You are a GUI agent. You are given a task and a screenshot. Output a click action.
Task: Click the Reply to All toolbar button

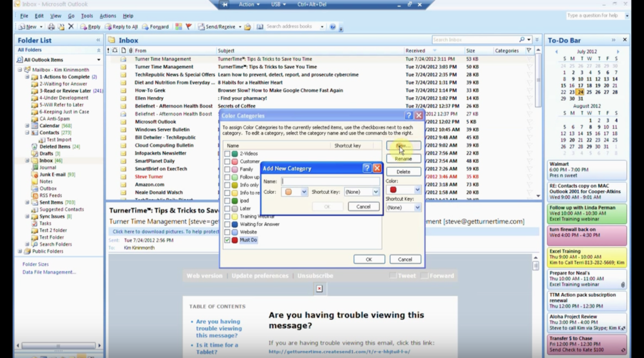[x=121, y=26]
